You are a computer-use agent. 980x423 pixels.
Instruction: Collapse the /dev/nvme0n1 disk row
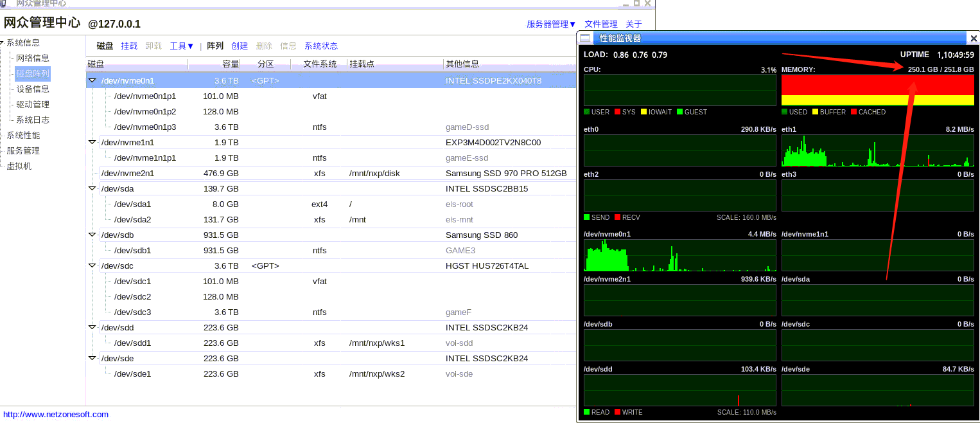coord(92,81)
